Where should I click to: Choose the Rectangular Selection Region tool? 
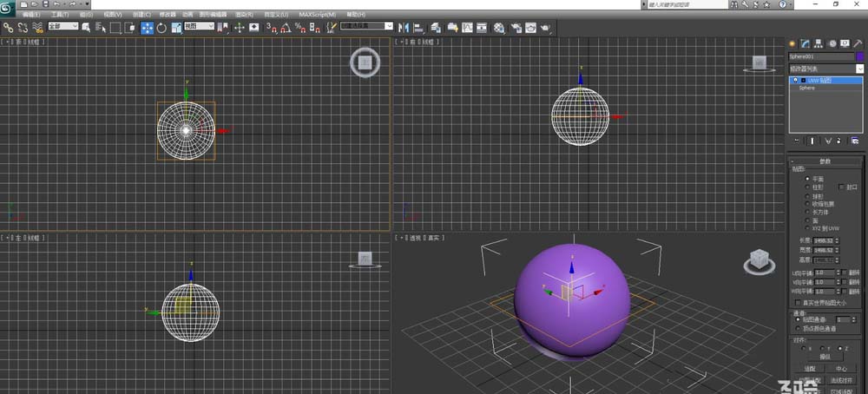point(115,28)
